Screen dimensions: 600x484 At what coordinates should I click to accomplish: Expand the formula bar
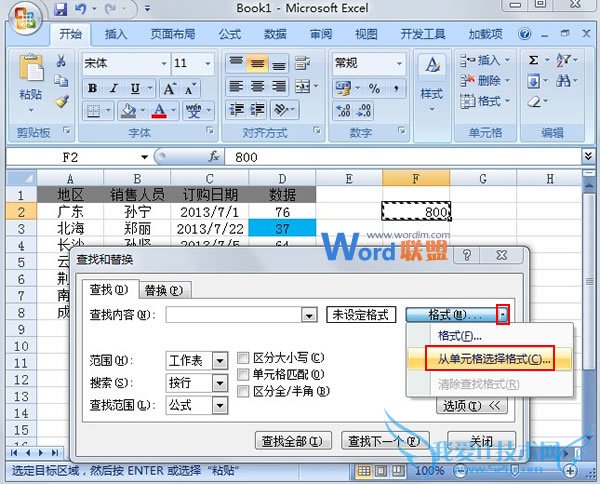(588, 156)
